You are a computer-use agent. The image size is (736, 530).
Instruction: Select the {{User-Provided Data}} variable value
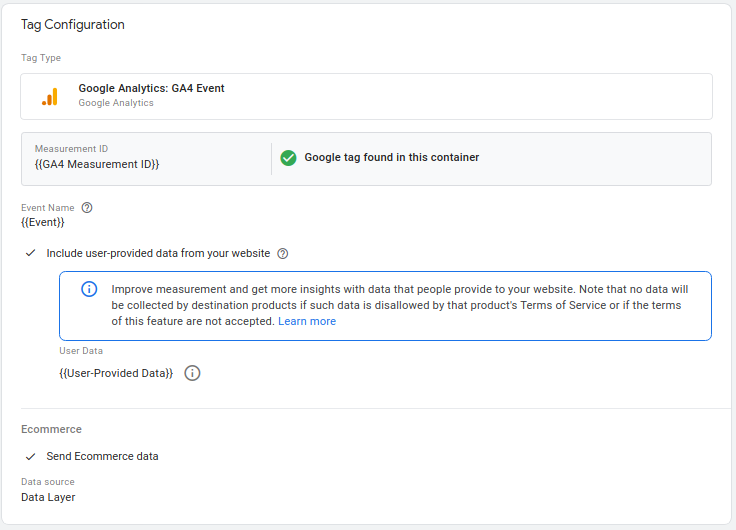[116, 373]
